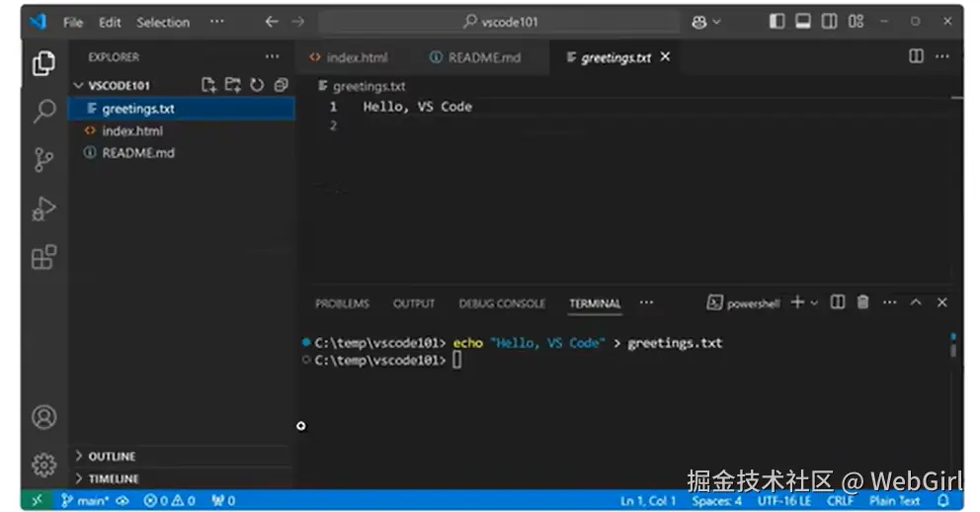This screenshot has height=512, width=980.
Task: Go back with the left arrow
Action: [272, 22]
